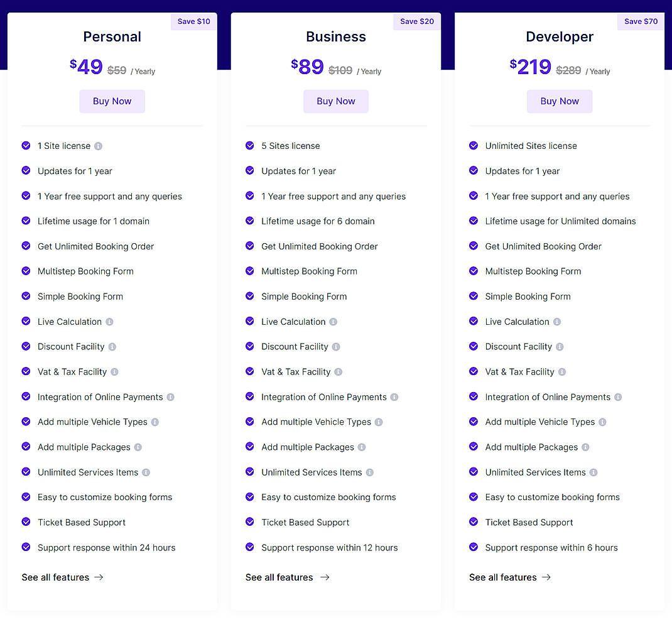This screenshot has width=672, height=622.
Task: Click 'Support response within 12 hours' text
Action: click(x=330, y=548)
